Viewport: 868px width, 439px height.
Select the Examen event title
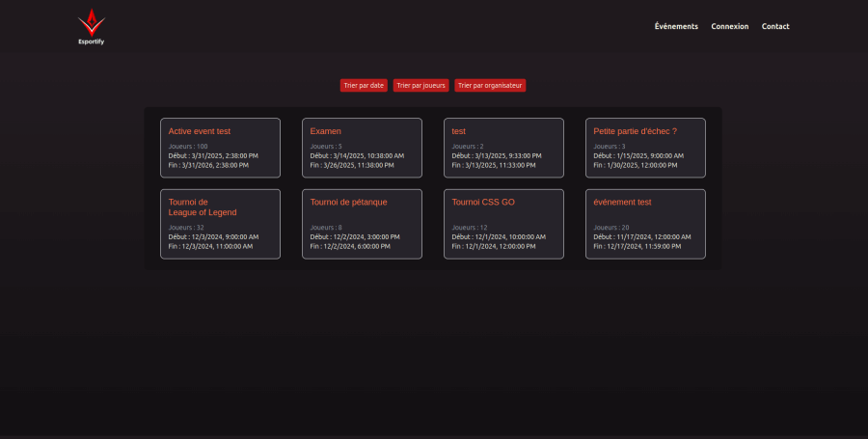point(326,131)
